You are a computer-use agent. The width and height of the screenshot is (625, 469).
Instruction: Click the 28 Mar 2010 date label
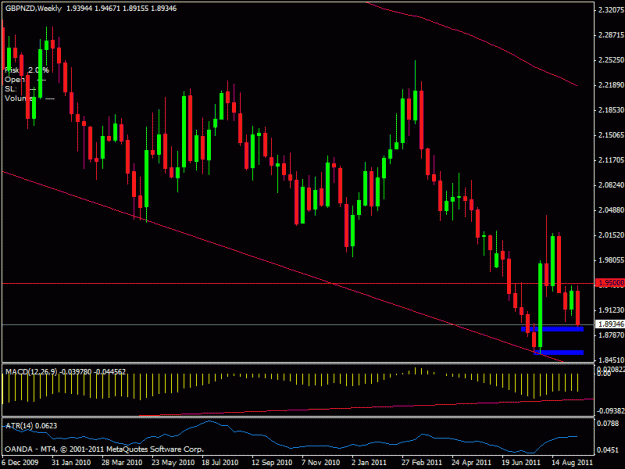point(122,463)
